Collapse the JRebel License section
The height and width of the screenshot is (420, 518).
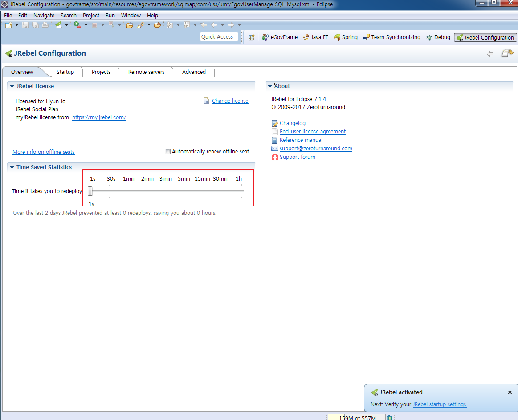[x=12, y=86]
